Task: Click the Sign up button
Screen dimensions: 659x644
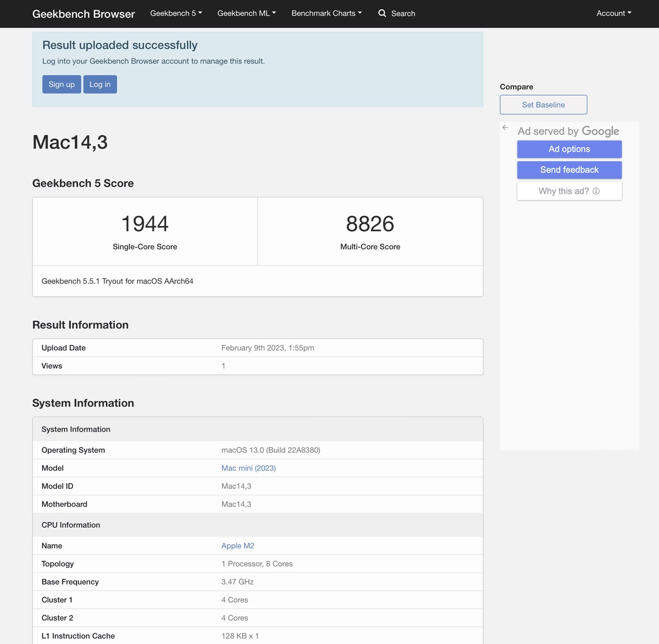Action: click(x=62, y=84)
